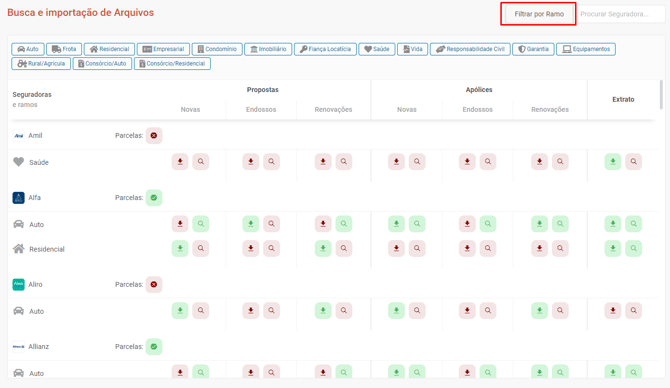Download Alfa Auto Propostas Novas file
The height and width of the screenshot is (388, 670).
[180, 224]
